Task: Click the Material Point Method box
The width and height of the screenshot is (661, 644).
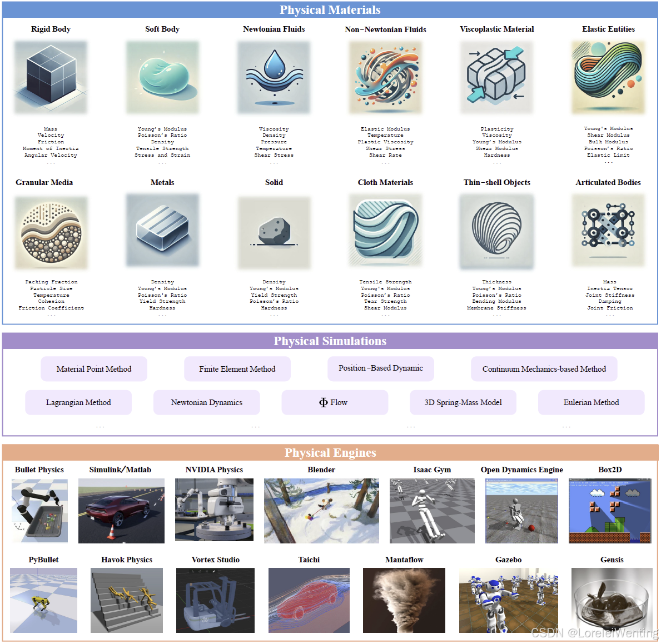Action: tap(94, 369)
